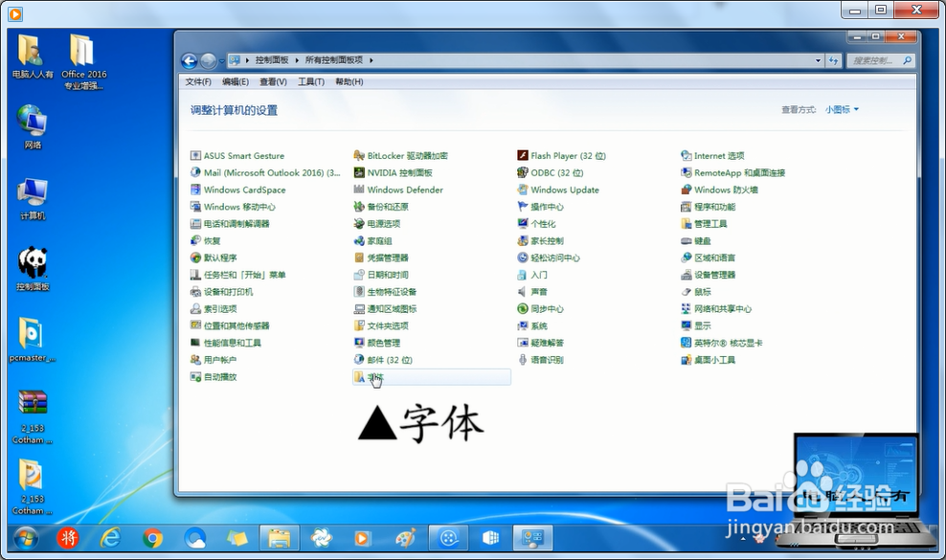Image resolution: width=946 pixels, height=560 pixels.
Task: Open ASUS Smart Gesture item
Action: pos(237,156)
